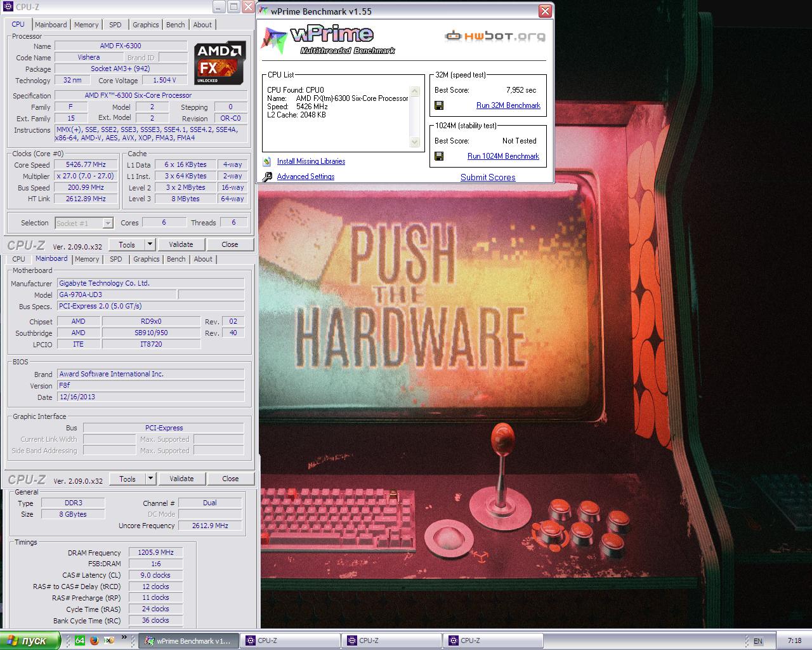The image size is (812, 650).
Task: Click Validate in CPU-Z processor window
Action: coord(181,244)
